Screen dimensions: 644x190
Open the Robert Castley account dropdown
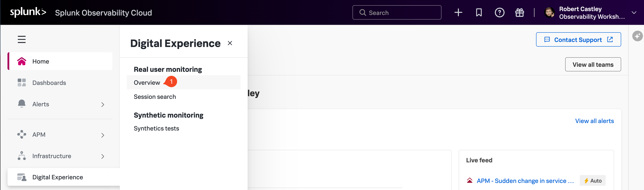click(x=634, y=13)
